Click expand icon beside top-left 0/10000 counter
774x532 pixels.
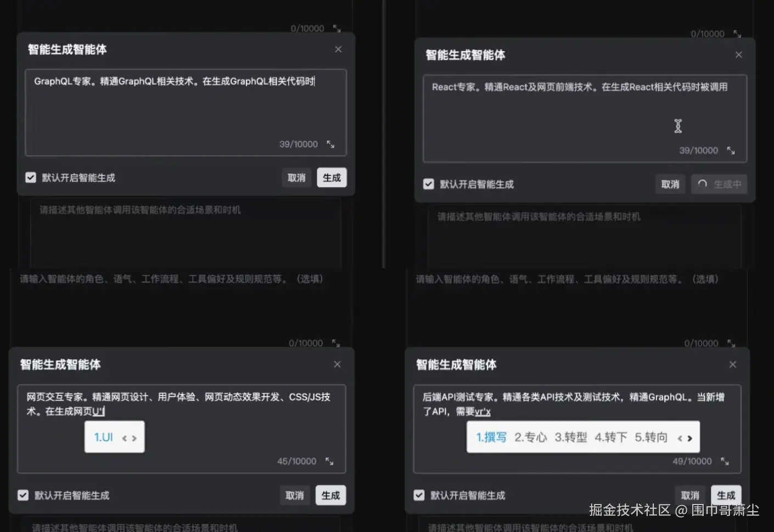tap(337, 28)
